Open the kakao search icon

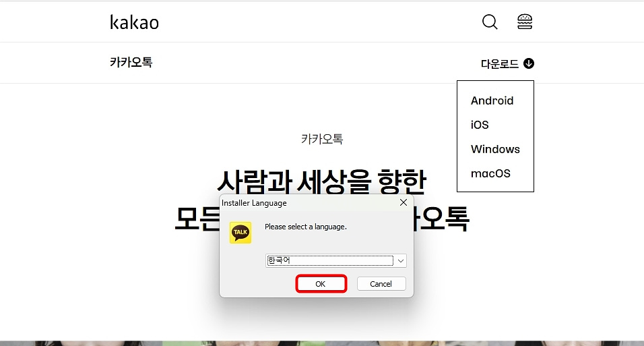pos(490,22)
